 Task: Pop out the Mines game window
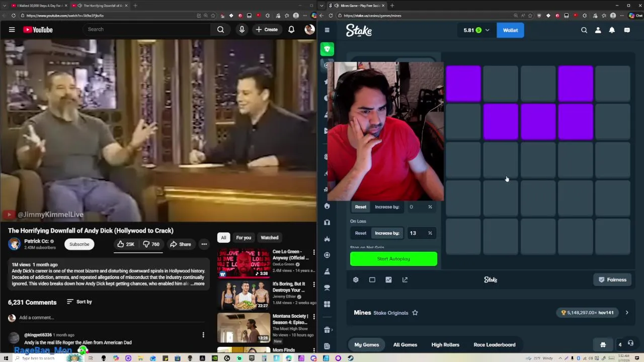pyautogui.click(x=405, y=280)
